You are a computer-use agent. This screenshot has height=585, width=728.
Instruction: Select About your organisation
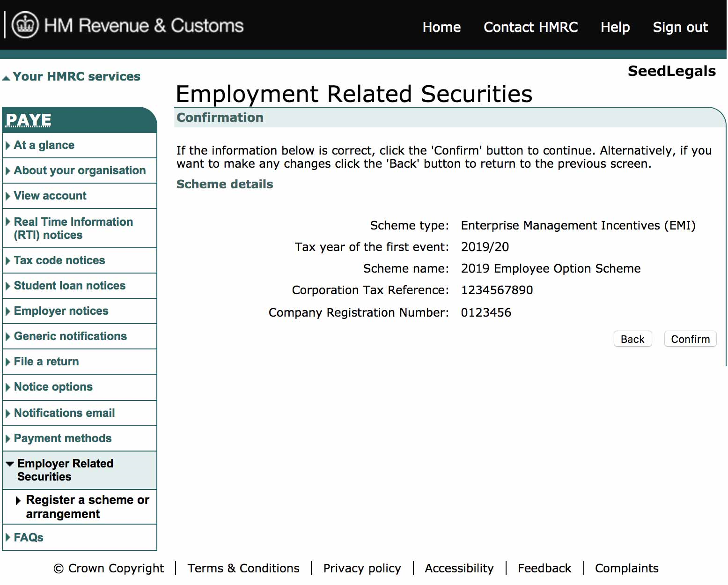80,170
